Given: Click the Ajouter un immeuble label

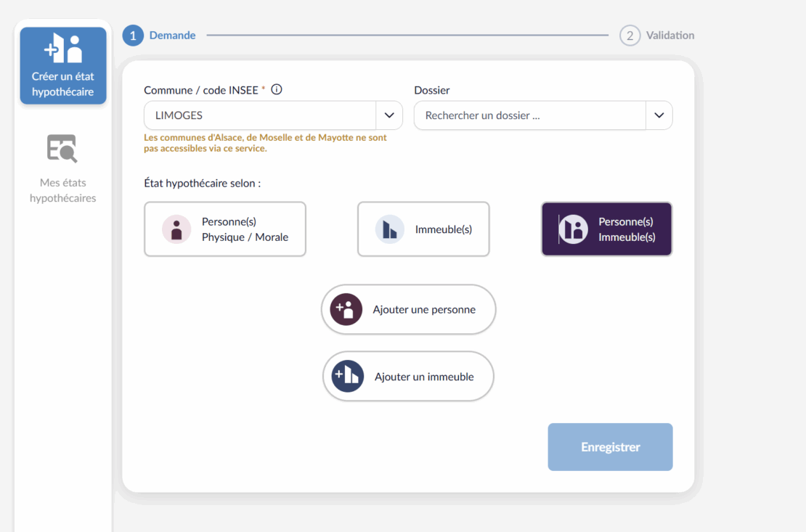Looking at the screenshot, I should point(424,377).
